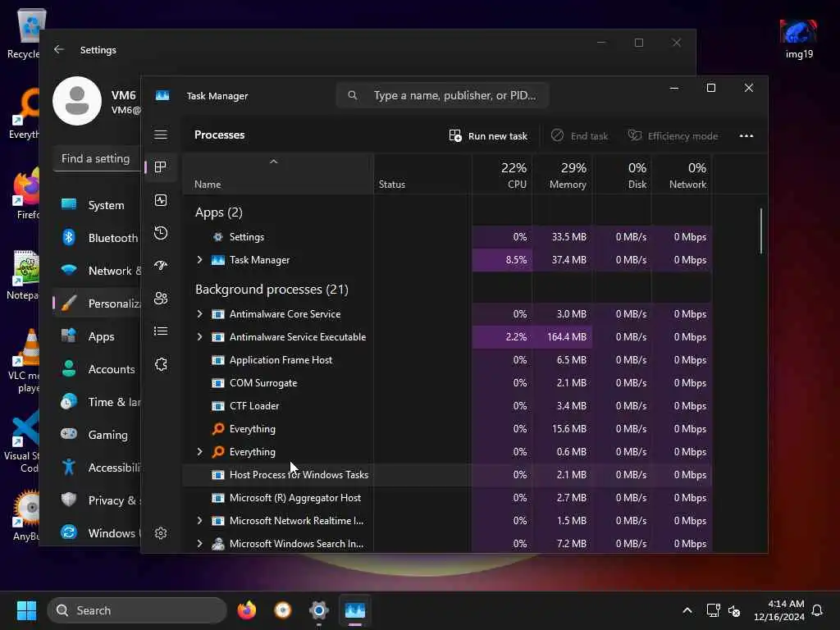Click End task button

click(580, 136)
